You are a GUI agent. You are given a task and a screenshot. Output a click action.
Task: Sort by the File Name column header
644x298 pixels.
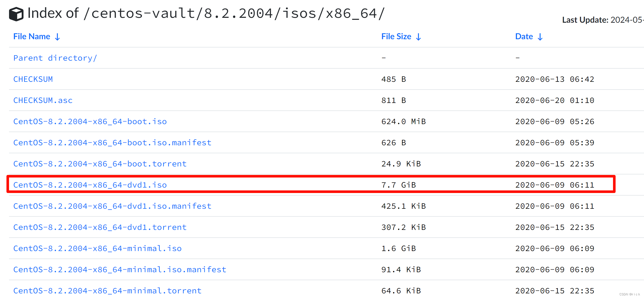[32, 36]
